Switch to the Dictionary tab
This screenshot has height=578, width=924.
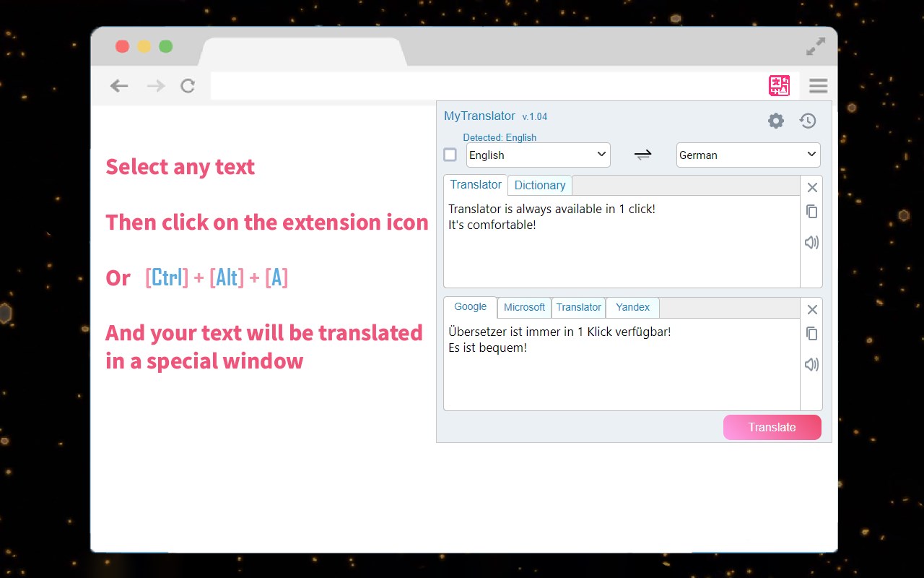540,186
